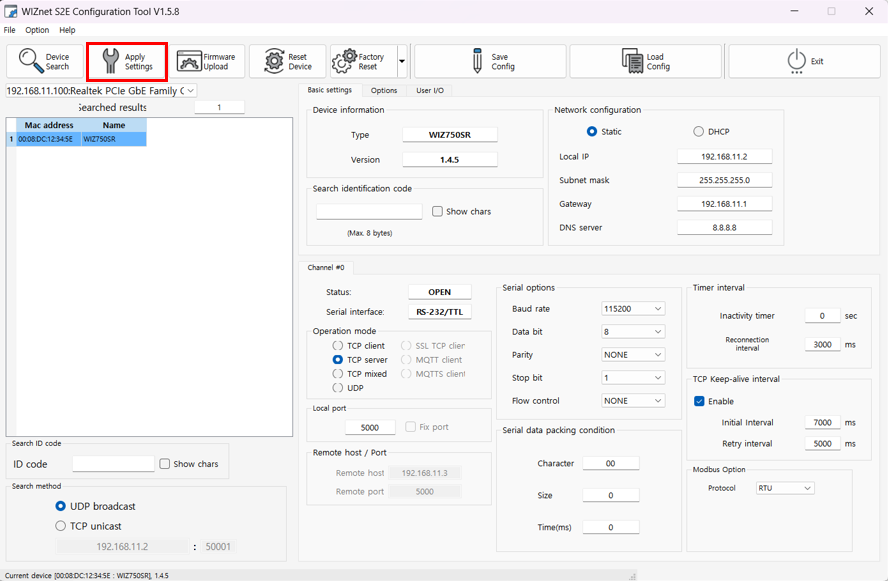Open the Baud rate dropdown
This screenshot has height=581, width=888.
tap(633, 309)
